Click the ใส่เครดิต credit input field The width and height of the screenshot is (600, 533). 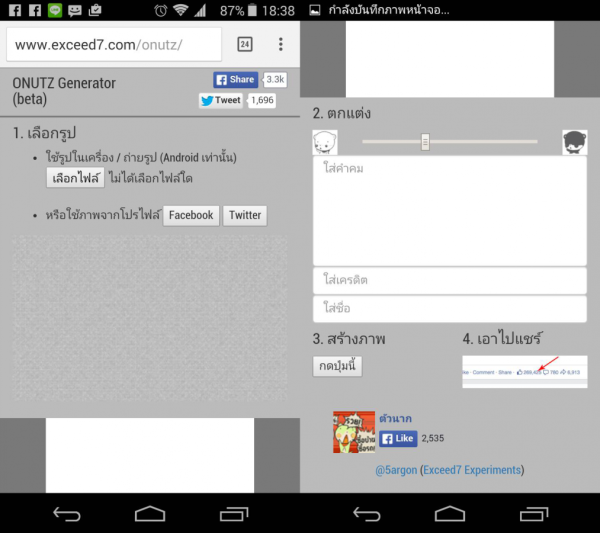tap(450, 280)
